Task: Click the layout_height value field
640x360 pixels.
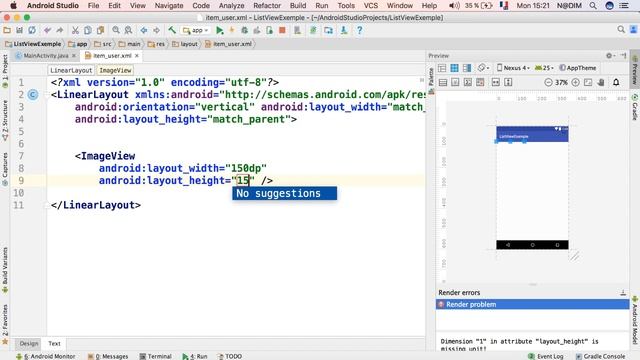Action: (x=243, y=180)
